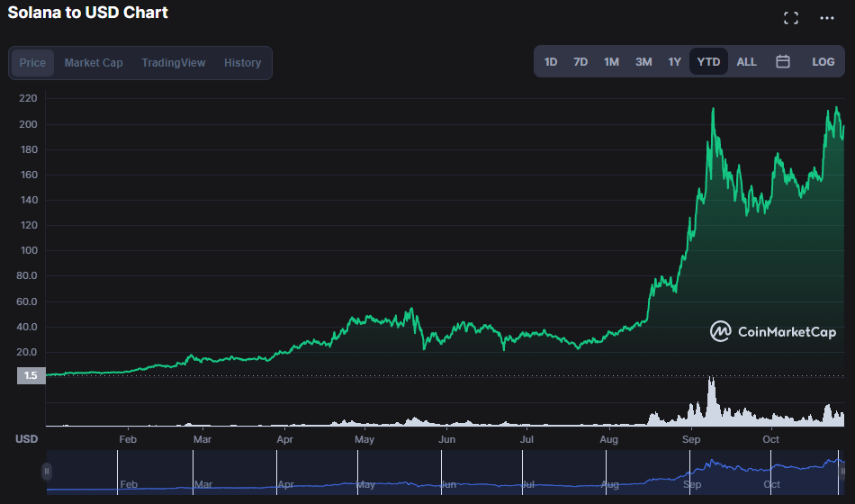Click the Solana to USD Chart title
This screenshot has width=855, height=504.
coord(88,13)
